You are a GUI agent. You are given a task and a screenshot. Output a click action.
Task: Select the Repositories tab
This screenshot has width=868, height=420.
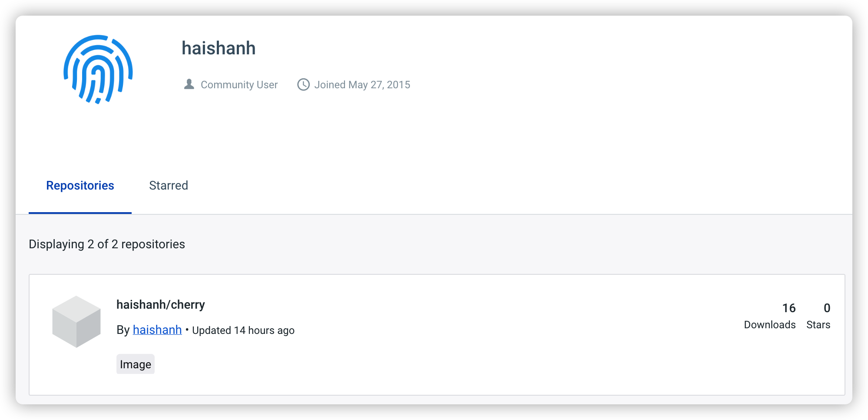(x=80, y=186)
